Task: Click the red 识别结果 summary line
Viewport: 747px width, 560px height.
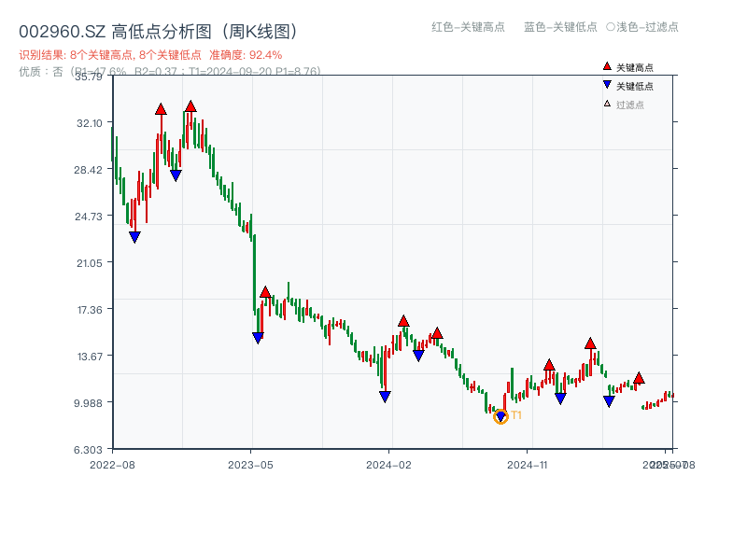Action: 150,55
